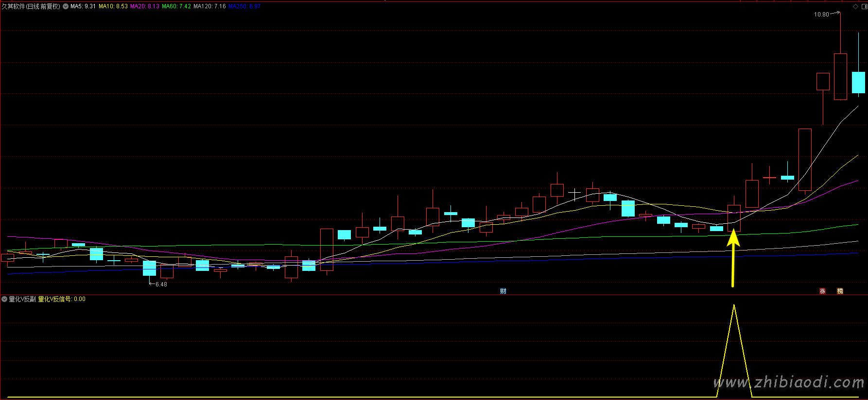The image size is (868, 400).
Task: Select the MA120 indicator label
Action: pyautogui.click(x=209, y=6)
